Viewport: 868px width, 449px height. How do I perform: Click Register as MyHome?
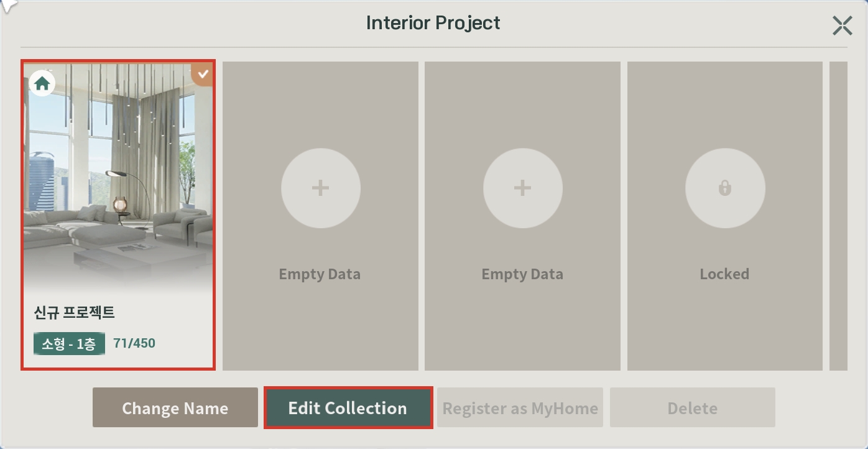click(x=520, y=408)
